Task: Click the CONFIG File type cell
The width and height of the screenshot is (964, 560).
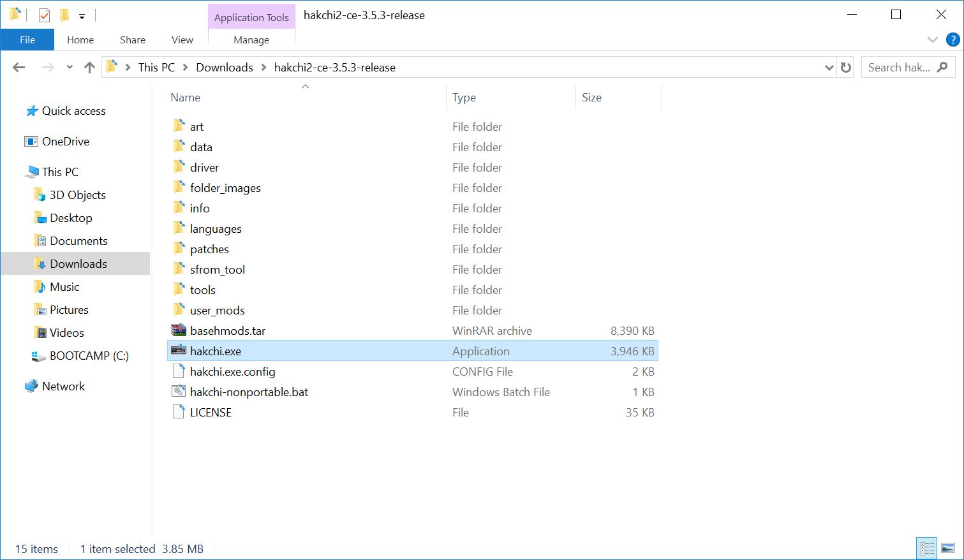Action: (482, 371)
